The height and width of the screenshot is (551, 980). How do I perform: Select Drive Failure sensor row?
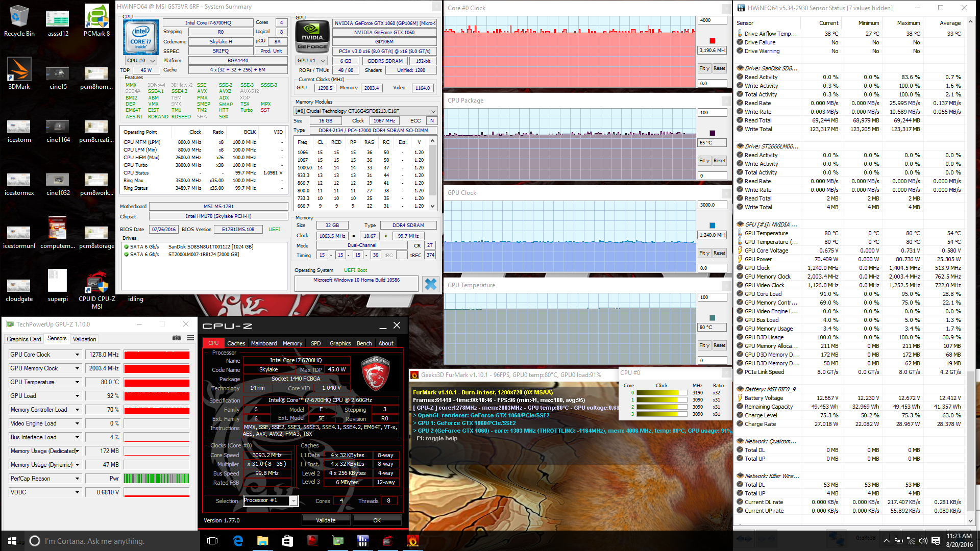click(x=849, y=42)
